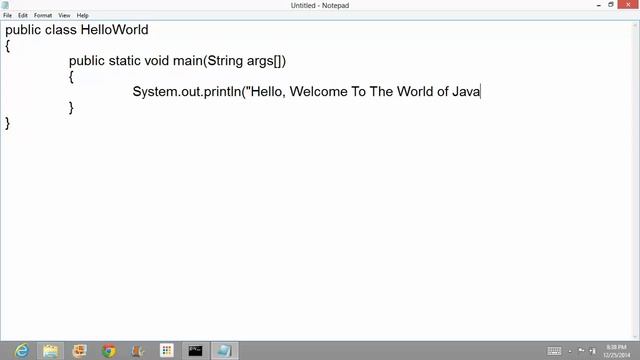Close the Notepad window
This screenshot has width=640, height=360.
[x=628, y=5]
